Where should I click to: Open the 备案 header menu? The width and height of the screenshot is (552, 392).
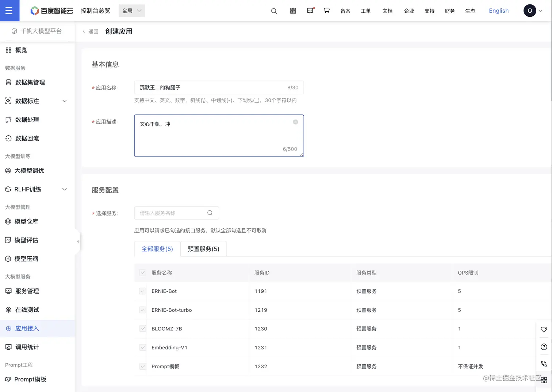[345, 11]
